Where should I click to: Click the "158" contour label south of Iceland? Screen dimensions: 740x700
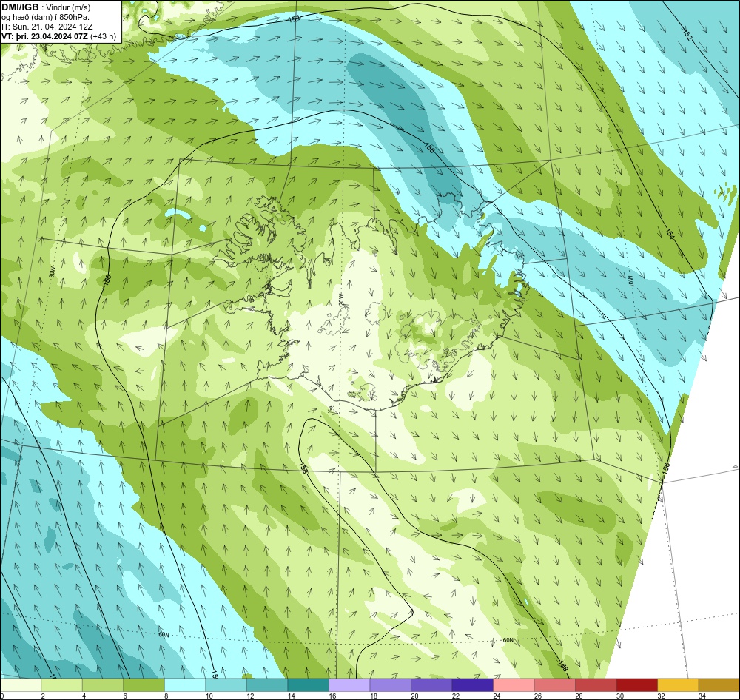coord(303,467)
